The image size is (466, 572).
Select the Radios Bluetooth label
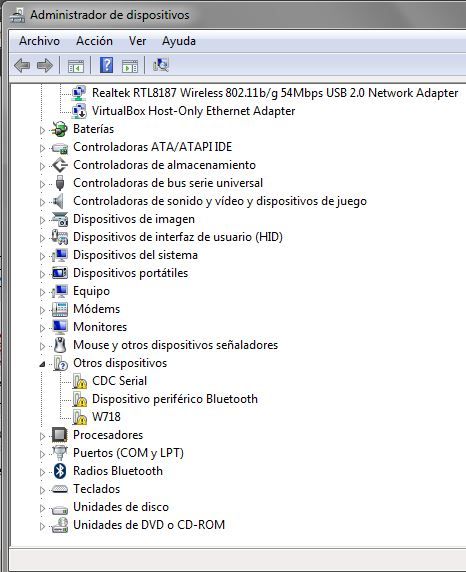pos(118,471)
